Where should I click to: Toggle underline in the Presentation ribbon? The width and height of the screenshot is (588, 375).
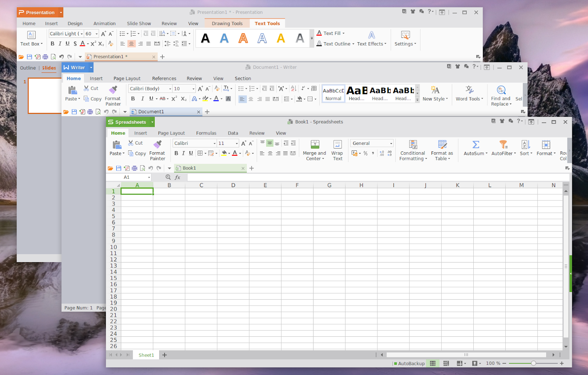[x=67, y=44]
